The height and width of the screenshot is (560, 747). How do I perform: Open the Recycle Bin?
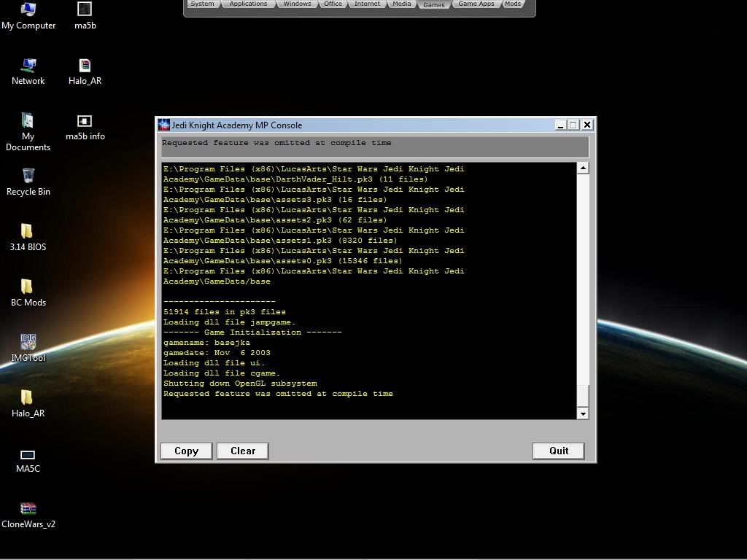pyautogui.click(x=28, y=182)
